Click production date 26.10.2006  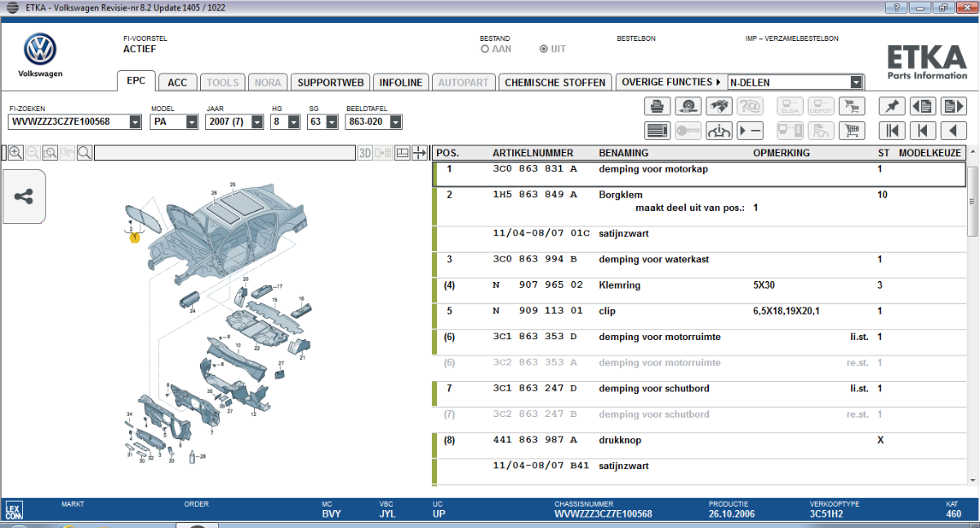(x=733, y=514)
